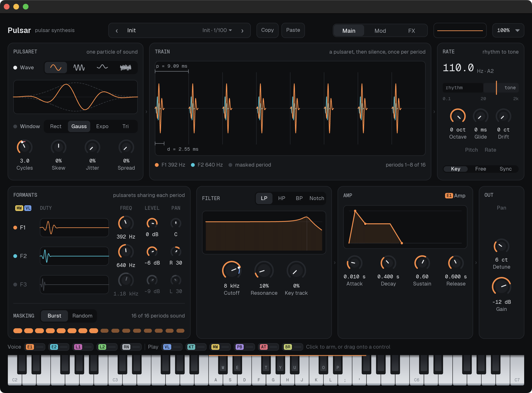Viewport: 532px width, 393px height.
Task: Arm the L2 LFO modulation source
Action: pyautogui.click(x=107, y=347)
